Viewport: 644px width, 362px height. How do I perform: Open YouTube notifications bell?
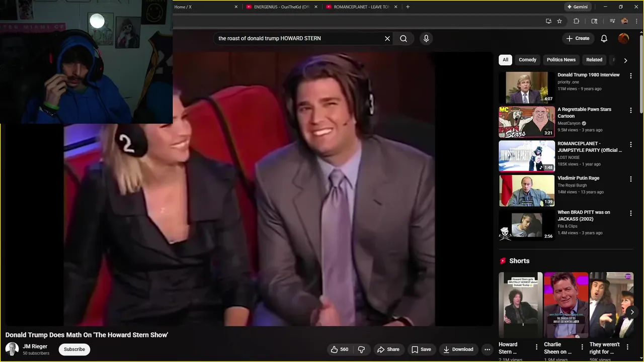click(x=604, y=38)
